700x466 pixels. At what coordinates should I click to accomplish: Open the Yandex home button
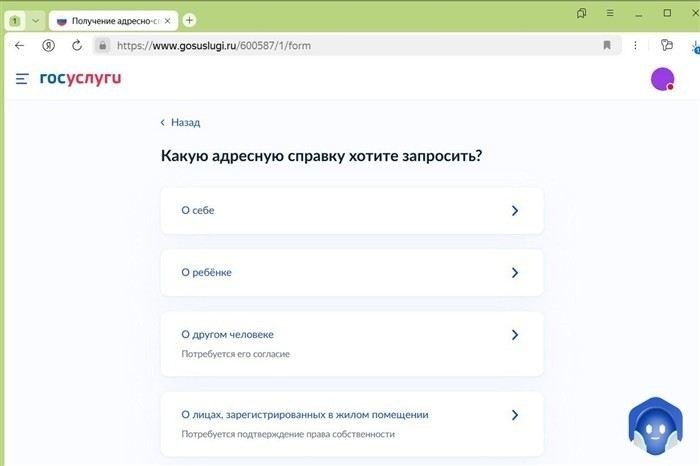[48, 46]
